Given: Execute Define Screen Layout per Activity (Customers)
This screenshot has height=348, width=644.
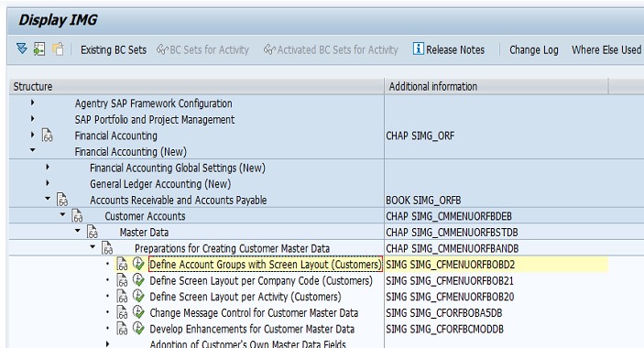Looking at the screenshot, I should pos(138,296).
